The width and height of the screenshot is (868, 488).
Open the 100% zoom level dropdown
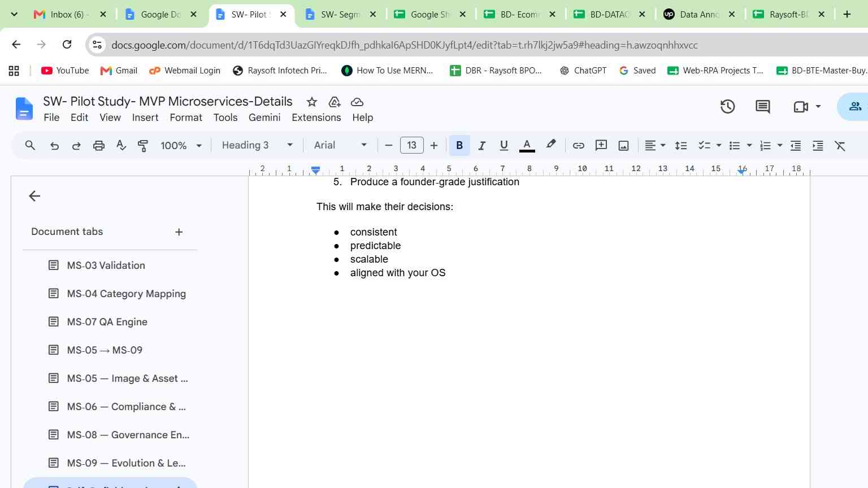click(x=181, y=146)
